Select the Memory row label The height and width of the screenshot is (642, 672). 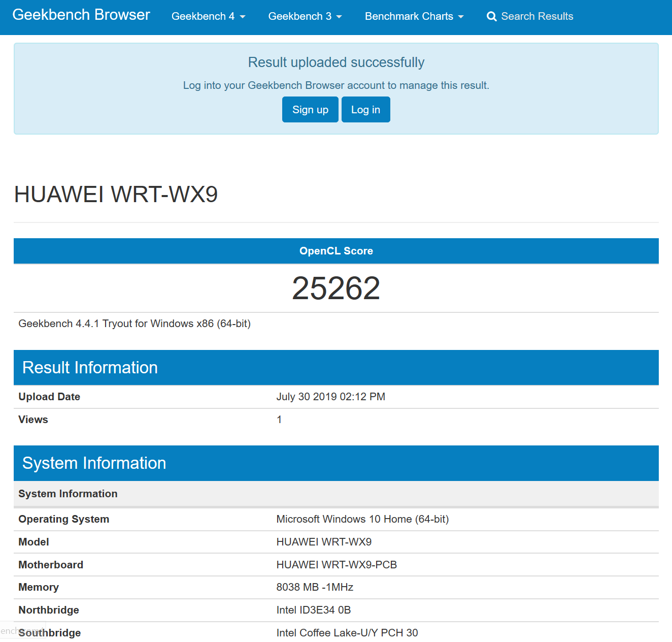click(x=39, y=587)
